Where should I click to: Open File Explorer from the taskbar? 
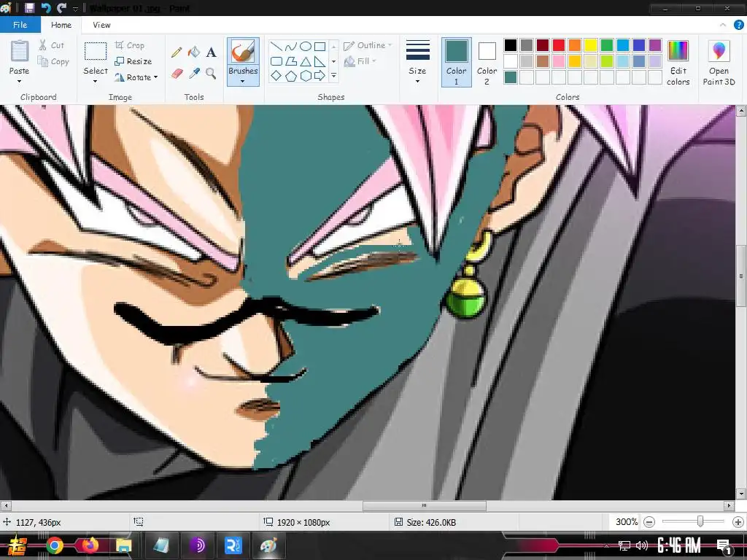124,545
